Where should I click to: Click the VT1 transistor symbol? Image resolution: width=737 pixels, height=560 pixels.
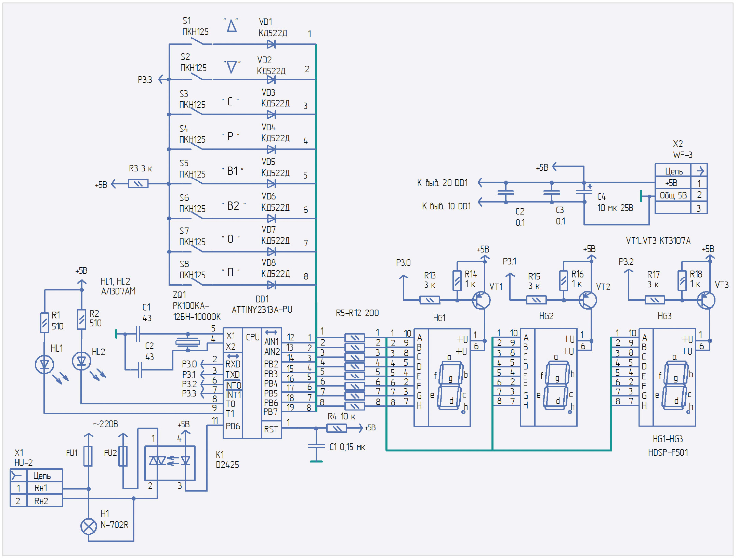pos(481,300)
